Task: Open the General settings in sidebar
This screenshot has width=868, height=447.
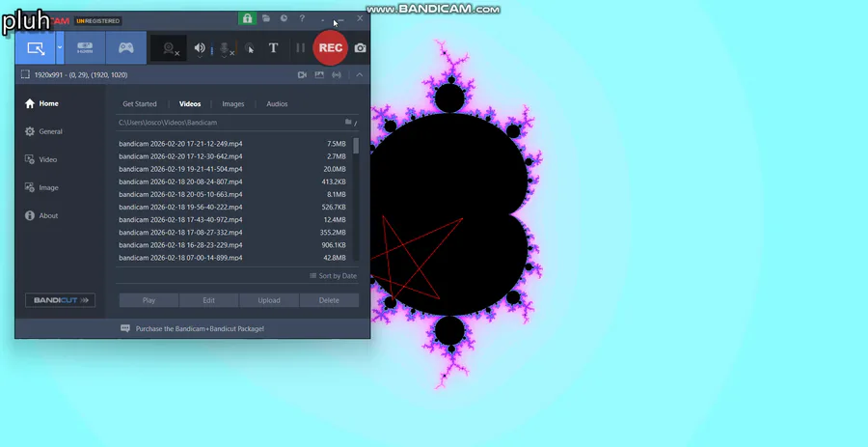Action: 43,131
